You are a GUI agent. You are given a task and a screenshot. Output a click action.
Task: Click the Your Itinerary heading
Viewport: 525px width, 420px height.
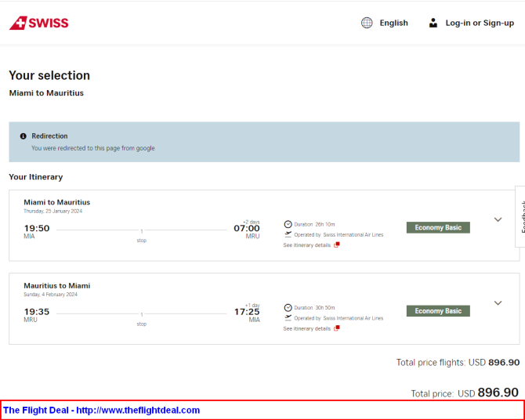[36, 177]
